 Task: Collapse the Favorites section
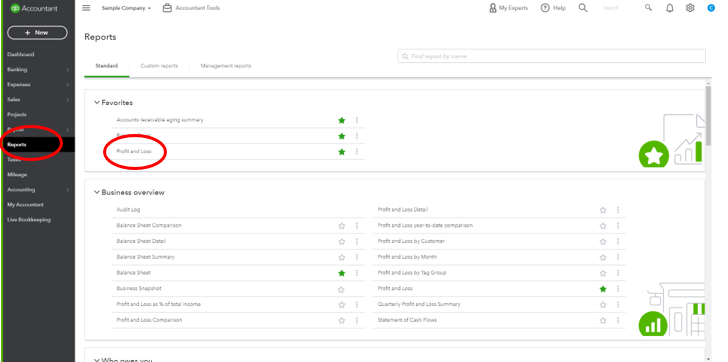97,103
